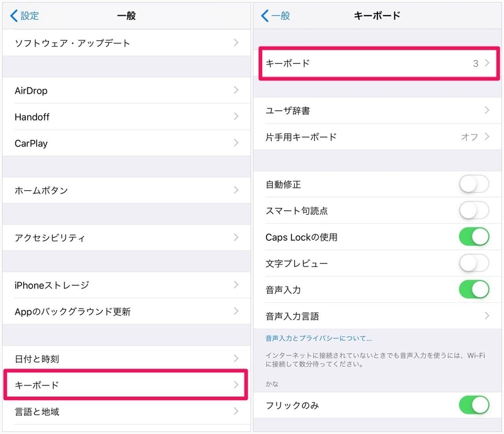Open the 音声入力とプライバシーについて link
The height and width of the screenshot is (434, 504).
(319, 338)
